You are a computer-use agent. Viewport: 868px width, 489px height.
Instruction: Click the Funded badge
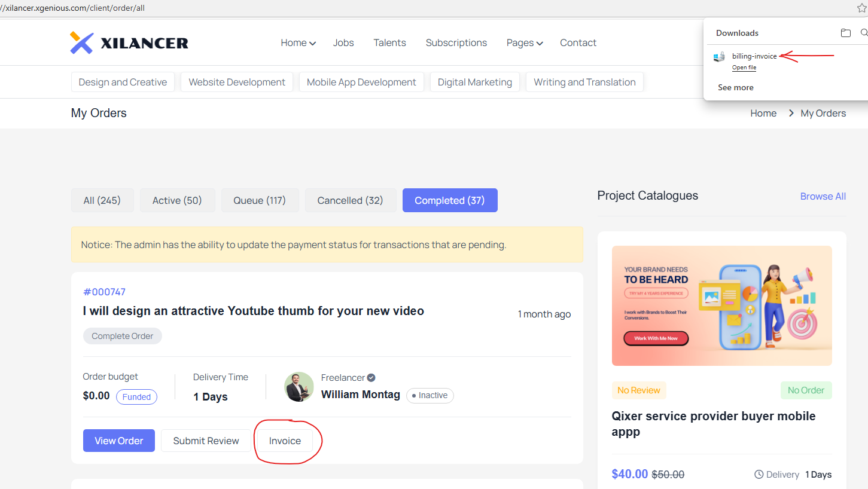tap(136, 397)
